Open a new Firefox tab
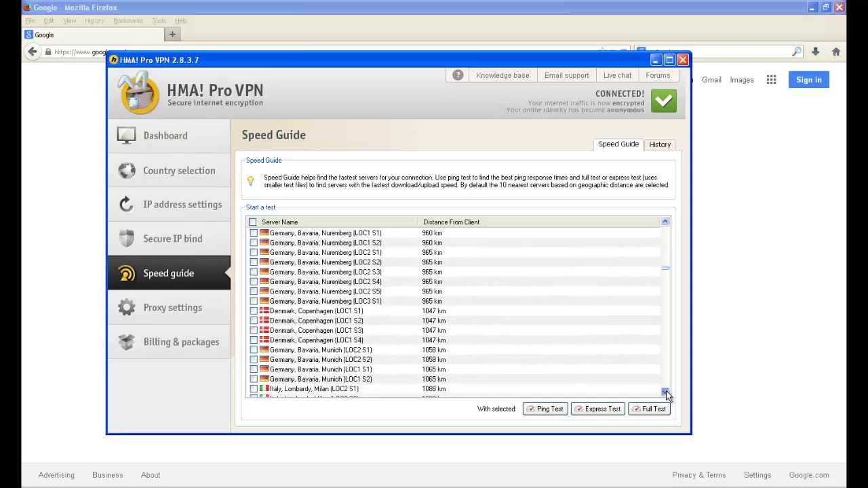This screenshot has width=868, height=488. coord(172,35)
